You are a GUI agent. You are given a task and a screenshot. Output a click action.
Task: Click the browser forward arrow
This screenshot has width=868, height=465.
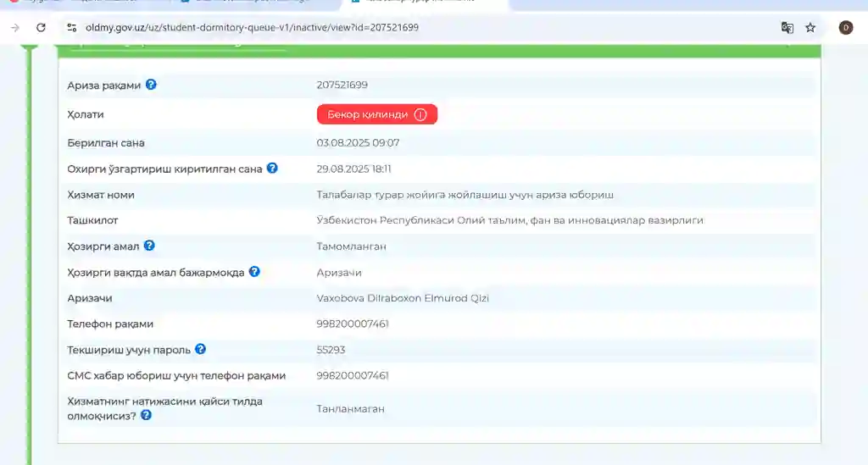pos(14,27)
